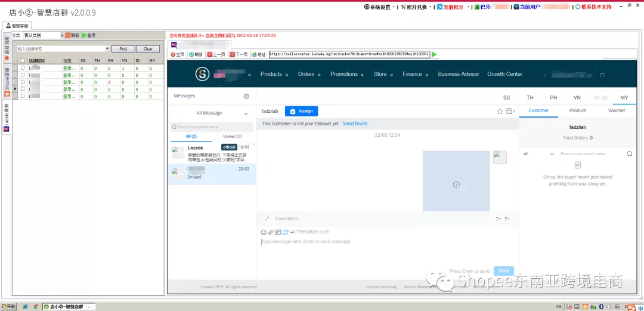Click the Translation logo icon

coord(267,218)
